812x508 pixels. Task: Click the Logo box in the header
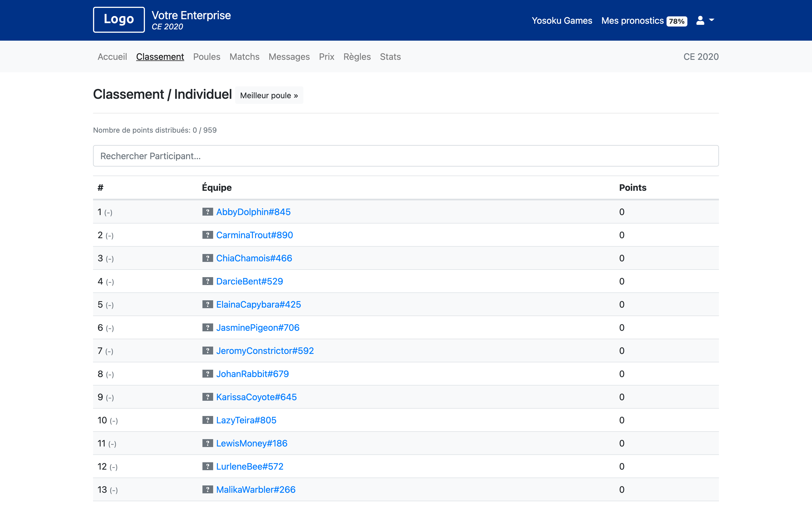coord(119,19)
